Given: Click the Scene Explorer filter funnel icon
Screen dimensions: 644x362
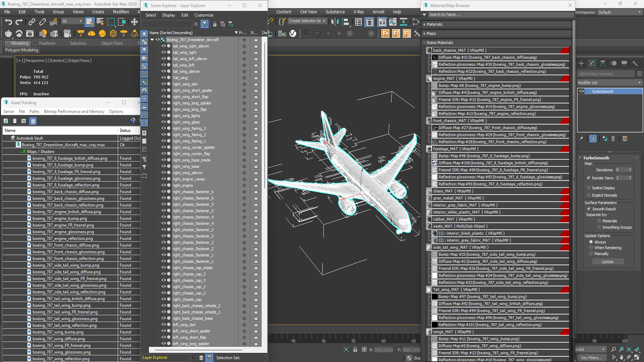Looking at the screenshot, I should coord(205,24).
